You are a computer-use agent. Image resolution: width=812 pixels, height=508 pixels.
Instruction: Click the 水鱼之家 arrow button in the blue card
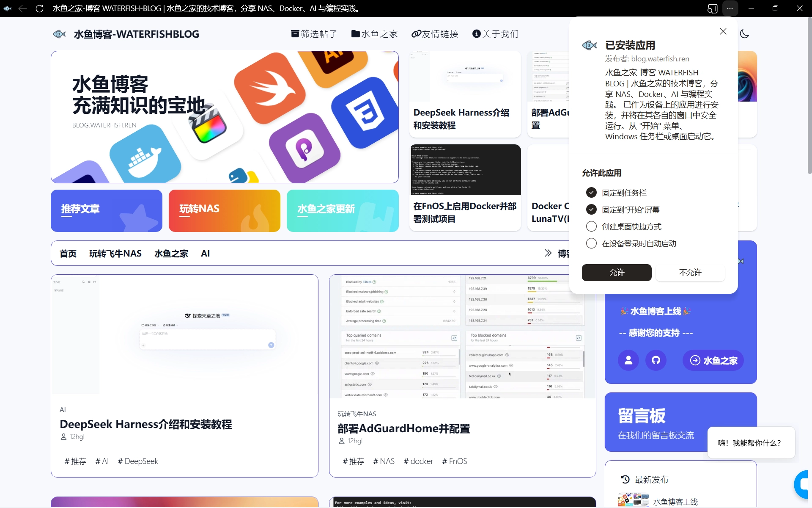click(x=713, y=360)
